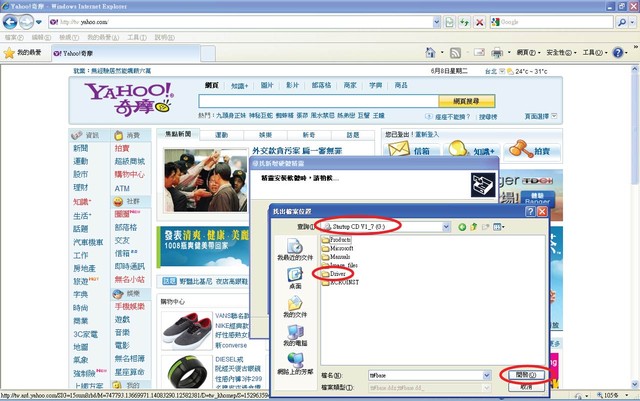Click the blue Help question mark icon

coord(618,53)
